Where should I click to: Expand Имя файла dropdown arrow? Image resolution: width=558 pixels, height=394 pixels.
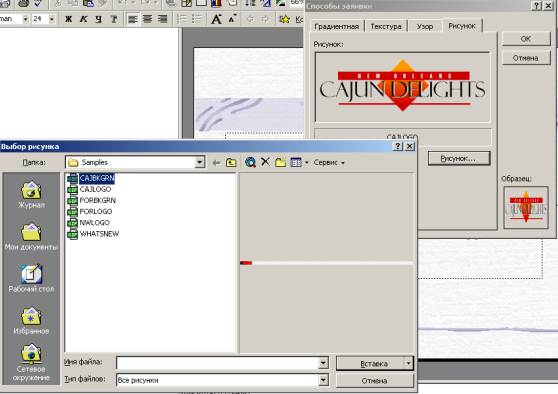tap(323, 363)
